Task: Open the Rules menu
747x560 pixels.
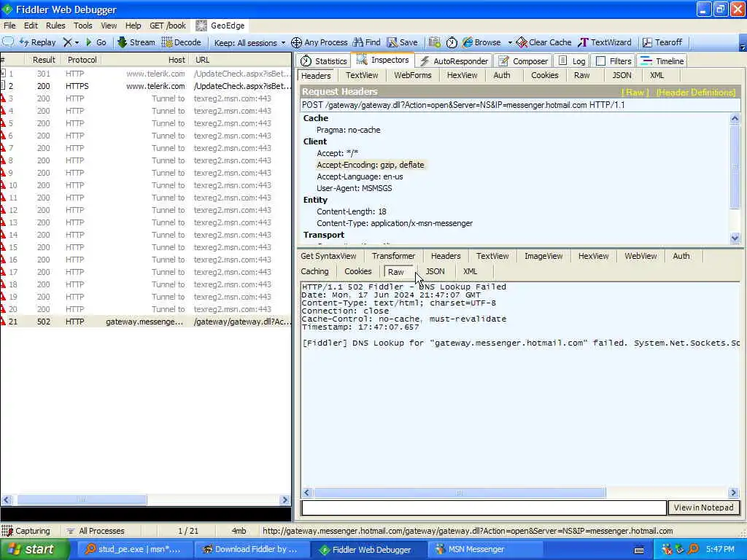Action: [x=55, y=26]
